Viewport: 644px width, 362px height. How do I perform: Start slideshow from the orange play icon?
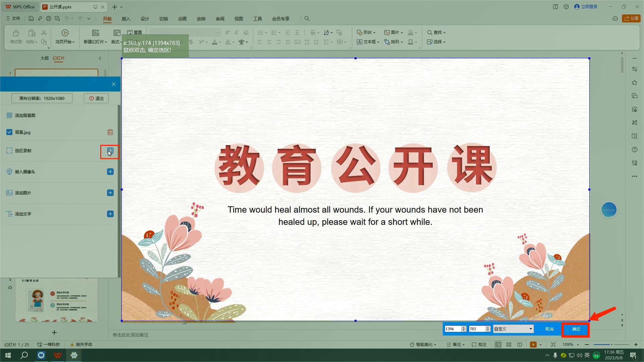[x=533, y=344]
